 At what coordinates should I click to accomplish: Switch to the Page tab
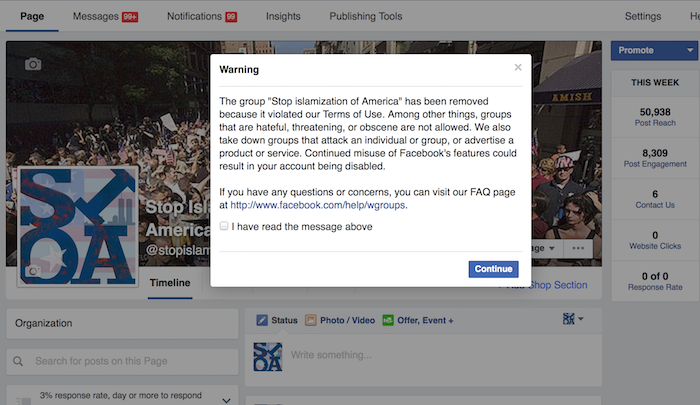pos(32,17)
